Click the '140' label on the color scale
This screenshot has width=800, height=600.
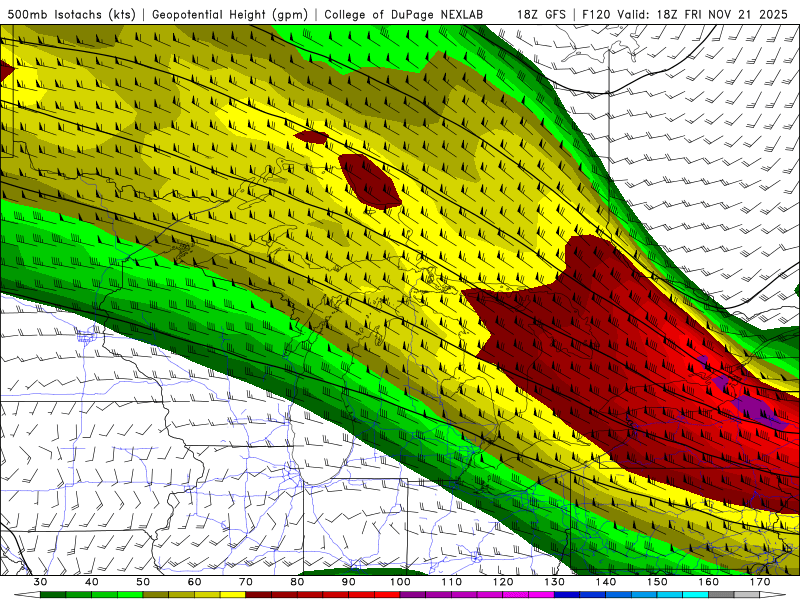click(x=606, y=582)
